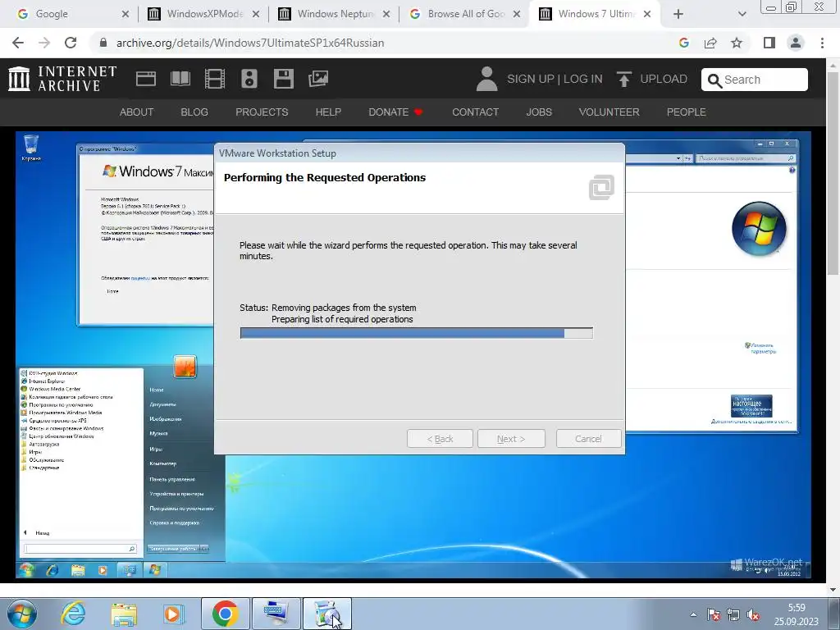Switch to the WindowsXPMode tab
Image resolution: width=840 pixels, height=630 pixels.
[x=204, y=14]
